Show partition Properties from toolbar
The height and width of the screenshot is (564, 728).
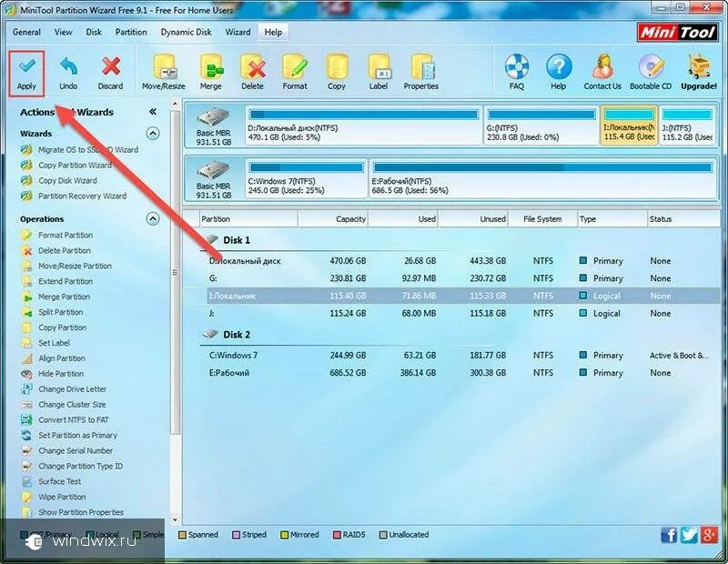tap(421, 73)
